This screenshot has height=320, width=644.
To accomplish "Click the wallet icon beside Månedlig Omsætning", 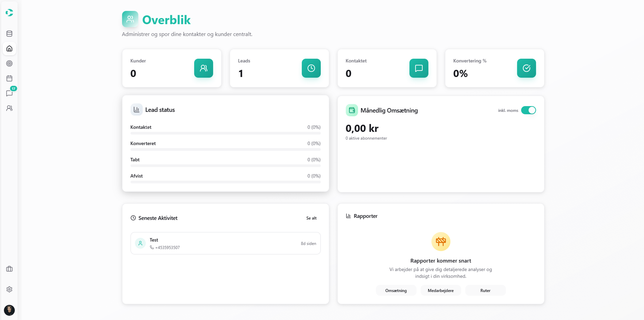I will point(352,110).
